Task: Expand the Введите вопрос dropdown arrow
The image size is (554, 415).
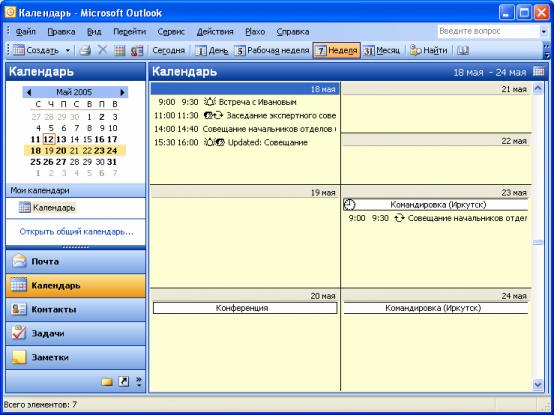Action: click(x=544, y=32)
